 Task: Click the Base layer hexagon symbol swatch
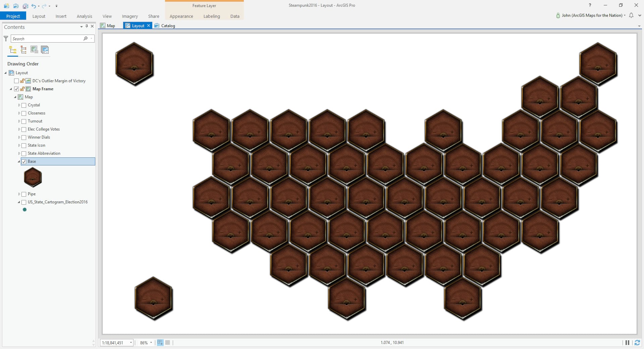pyautogui.click(x=33, y=177)
